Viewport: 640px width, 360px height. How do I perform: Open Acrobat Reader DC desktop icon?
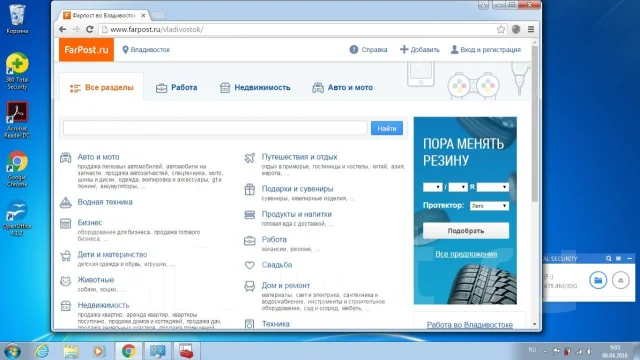pyautogui.click(x=17, y=120)
